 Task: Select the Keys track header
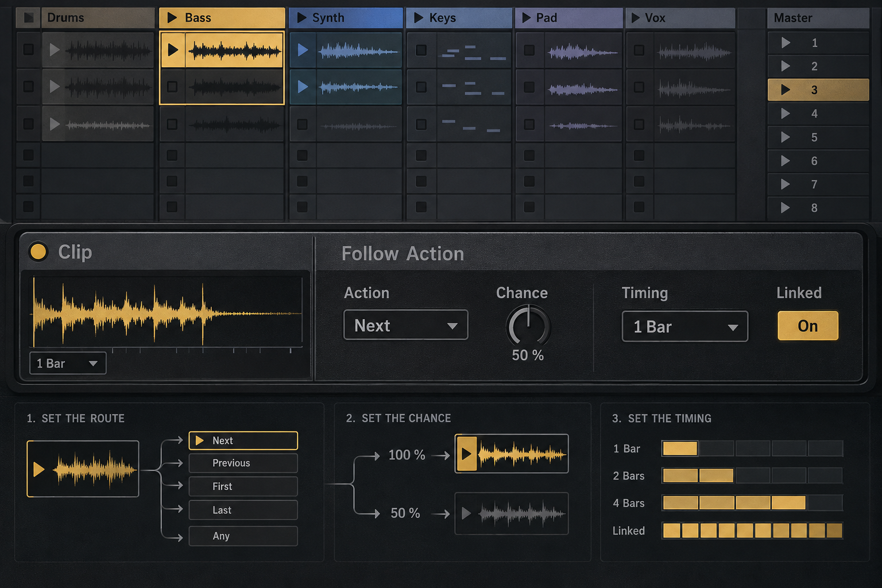(x=459, y=18)
